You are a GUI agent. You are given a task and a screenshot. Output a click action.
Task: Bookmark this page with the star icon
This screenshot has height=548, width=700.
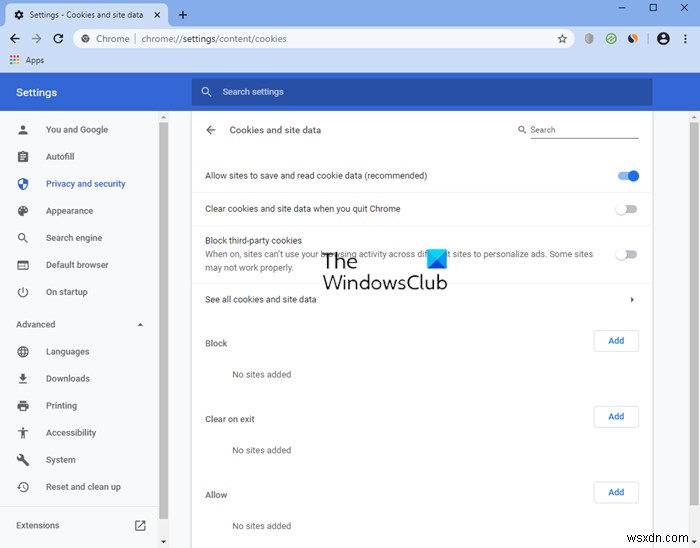click(x=562, y=39)
